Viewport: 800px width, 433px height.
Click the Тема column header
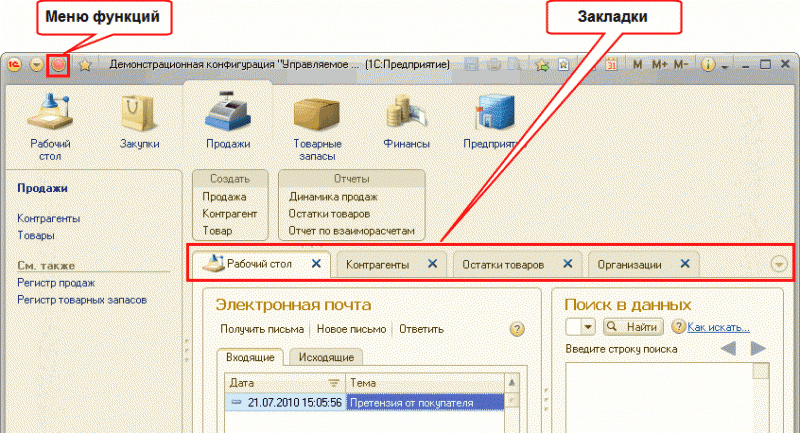tap(425, 383)
